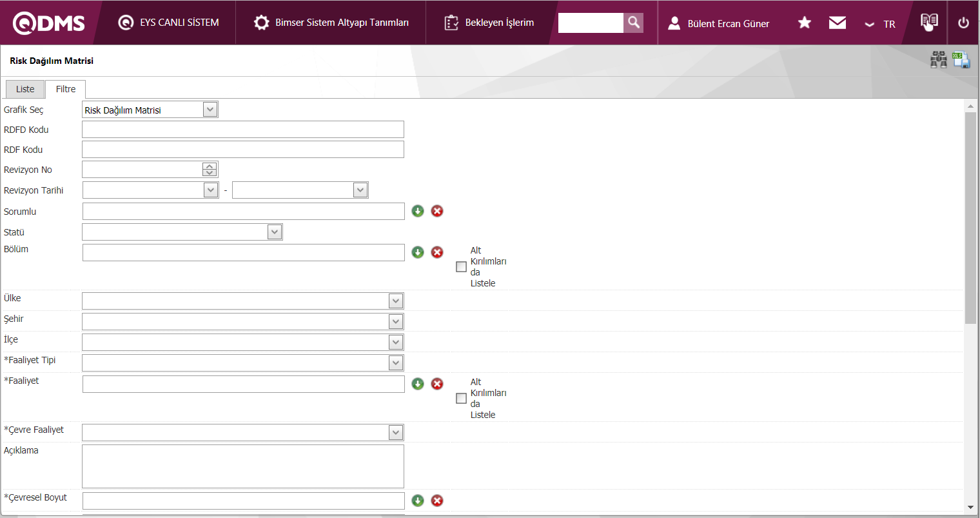The height and width of the screenshot is (518, 980).
Task: Click the RDFD Kodu input field
Action: tap(243, 130)
